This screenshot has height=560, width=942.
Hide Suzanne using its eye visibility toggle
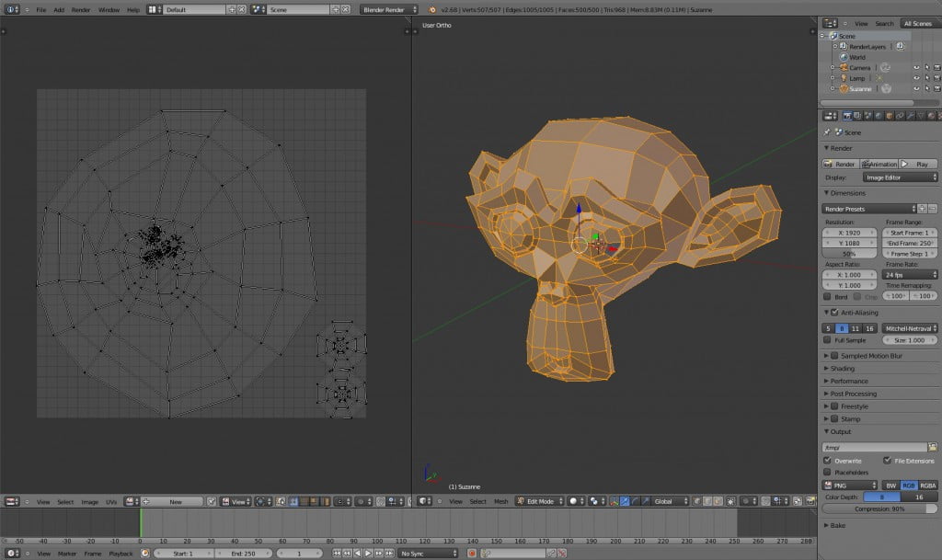point(917,88)
